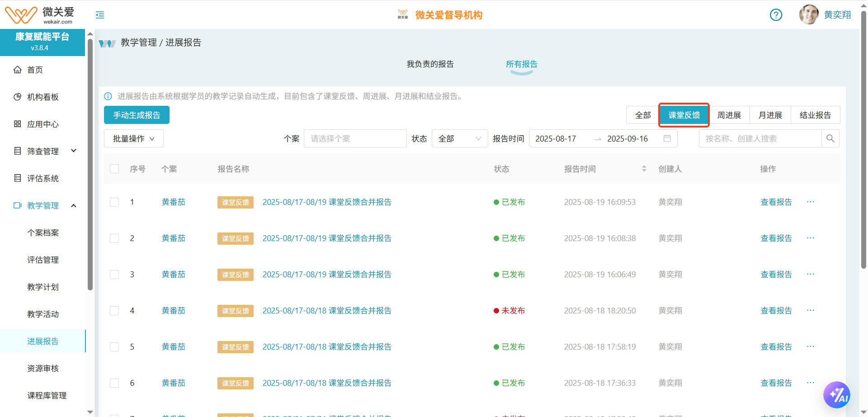This screenshot has height=417, width=868.
Task: Open the help question mark icon
Action: click(x=776, y=15)
